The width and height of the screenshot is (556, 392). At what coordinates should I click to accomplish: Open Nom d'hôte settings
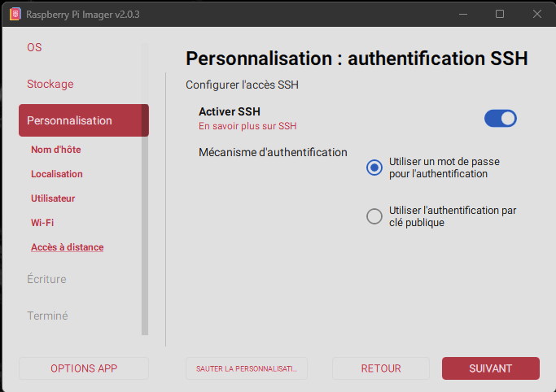point(55,150)
